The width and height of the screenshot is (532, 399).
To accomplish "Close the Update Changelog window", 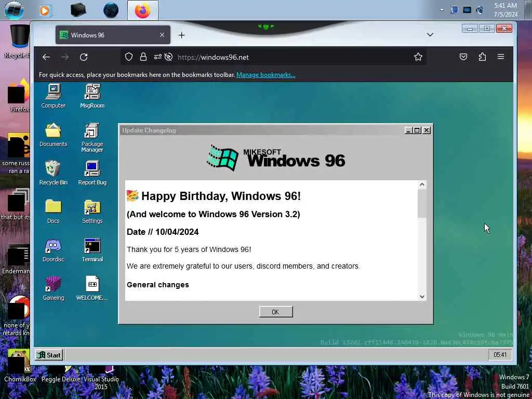I will point(427,130).
